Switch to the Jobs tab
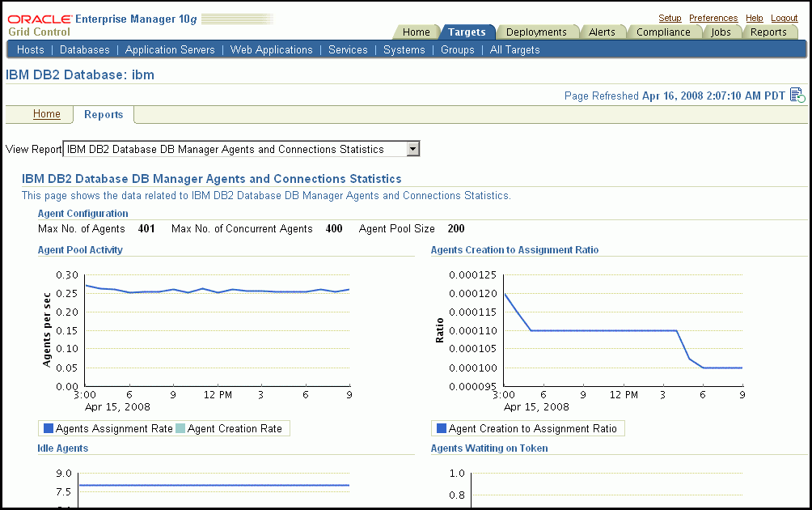Viewport: 812px width, 510px height. (x=721, y=32)
